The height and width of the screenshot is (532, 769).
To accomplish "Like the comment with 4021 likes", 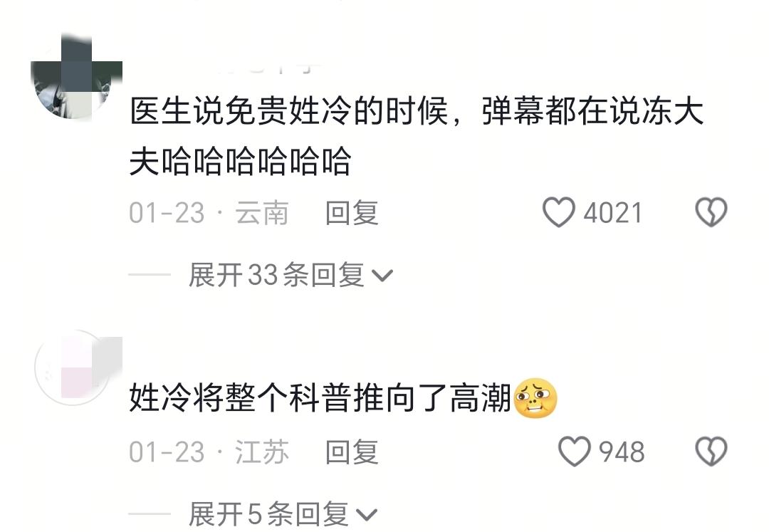I will [558, 212].
